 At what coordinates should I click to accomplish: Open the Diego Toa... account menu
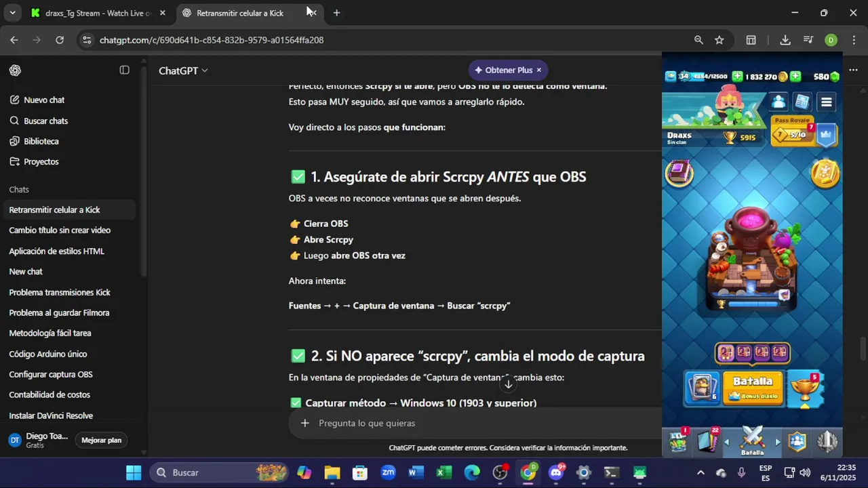coord(38,441)
